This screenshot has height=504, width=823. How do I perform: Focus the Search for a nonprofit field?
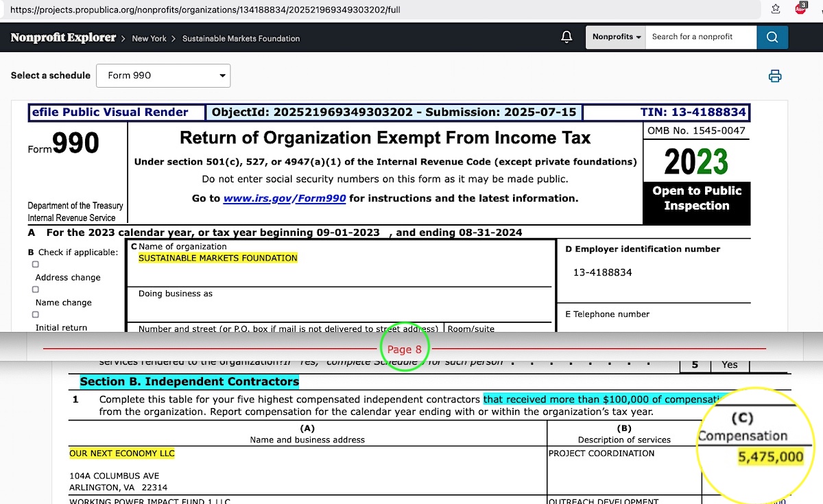[x=700, y=37]
